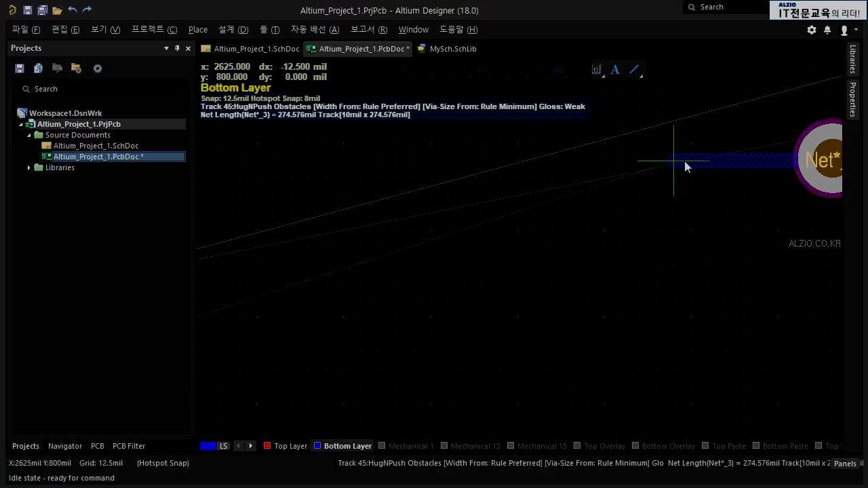
Task: Pin the Projects panel
Action: (x=178, y=48)
